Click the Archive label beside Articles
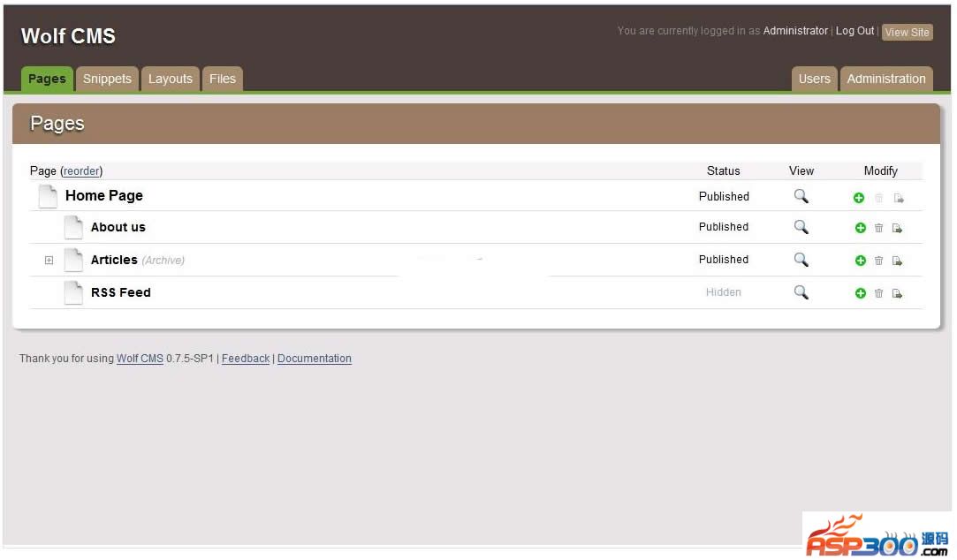The image size is (957, 560). coord(163,261)
